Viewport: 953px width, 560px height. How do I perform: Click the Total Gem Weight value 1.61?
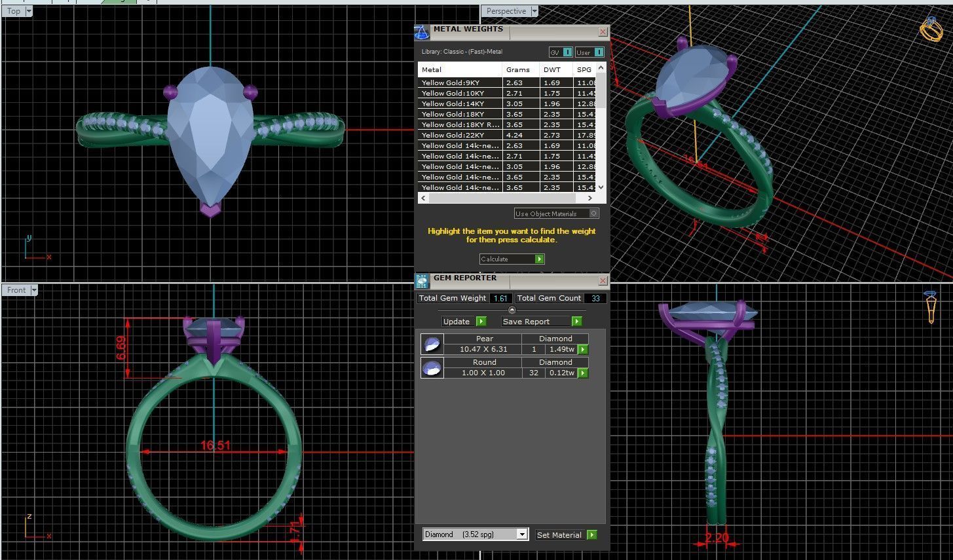501,298
